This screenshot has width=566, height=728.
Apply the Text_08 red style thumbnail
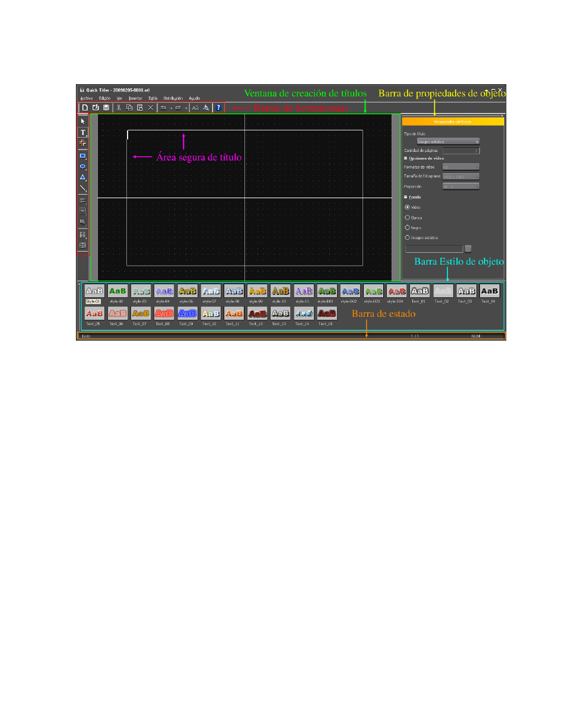(164, 313)
